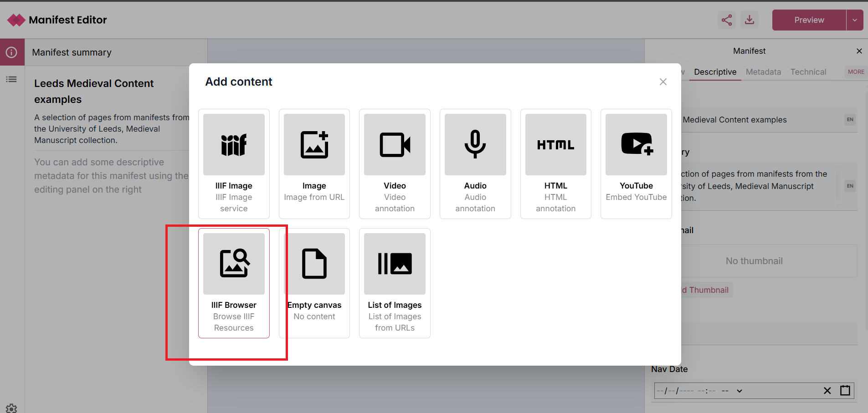Viewport: 868px width, 413px height.
Task: Switch to the Metadata tab
Action: [x=763, y=72]
